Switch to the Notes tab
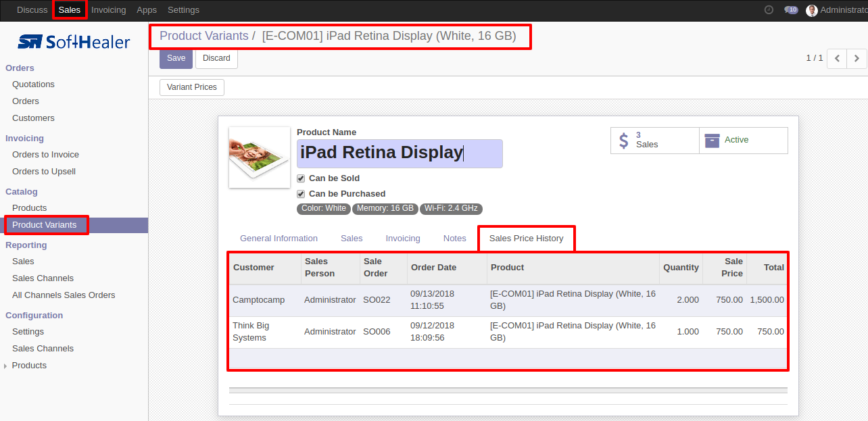 (455, 239)
